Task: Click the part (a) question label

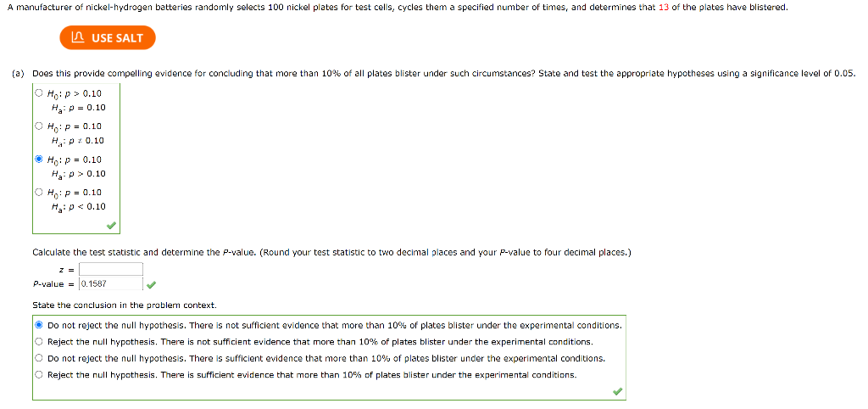Action: pyautogui.click(x=19, y=73)
